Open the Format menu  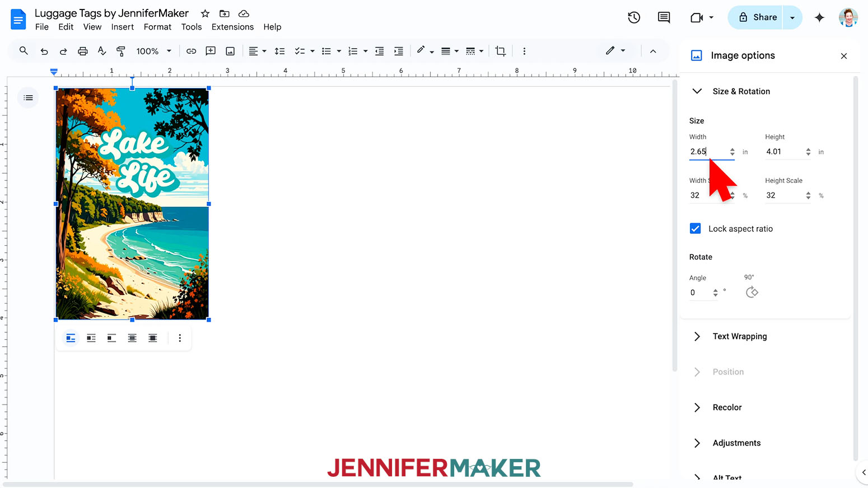pyautogui.click(x=157, y=27)
